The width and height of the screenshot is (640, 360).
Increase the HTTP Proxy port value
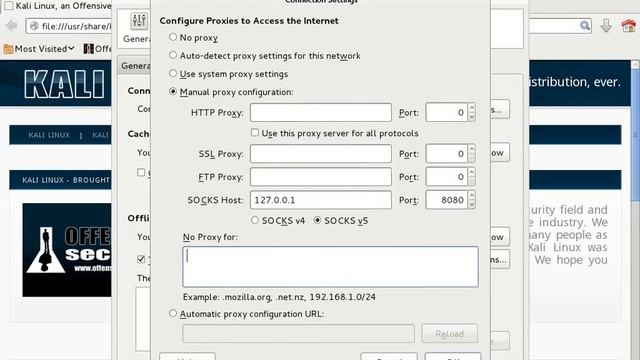472,108
